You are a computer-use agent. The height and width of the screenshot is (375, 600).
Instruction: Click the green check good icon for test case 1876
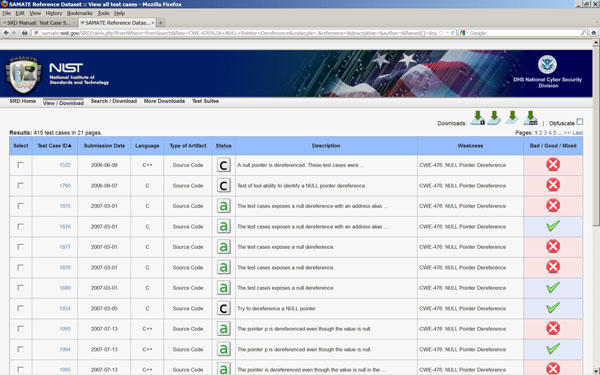(x=553, y=226)
